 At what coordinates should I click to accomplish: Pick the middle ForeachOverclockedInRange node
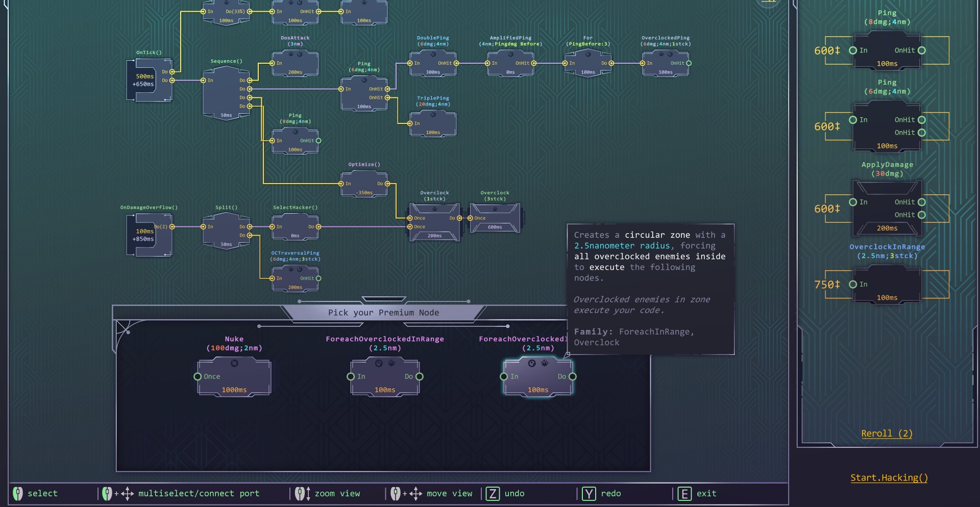point(385,377)
